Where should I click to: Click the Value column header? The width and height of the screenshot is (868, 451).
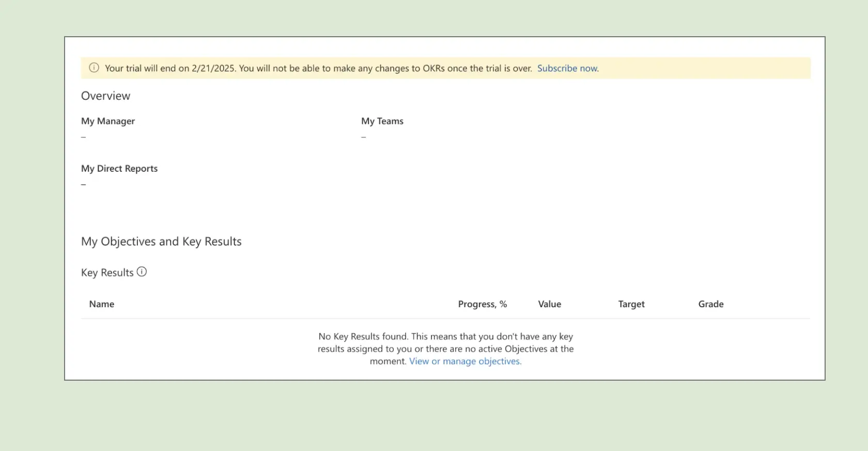point(550,304)
